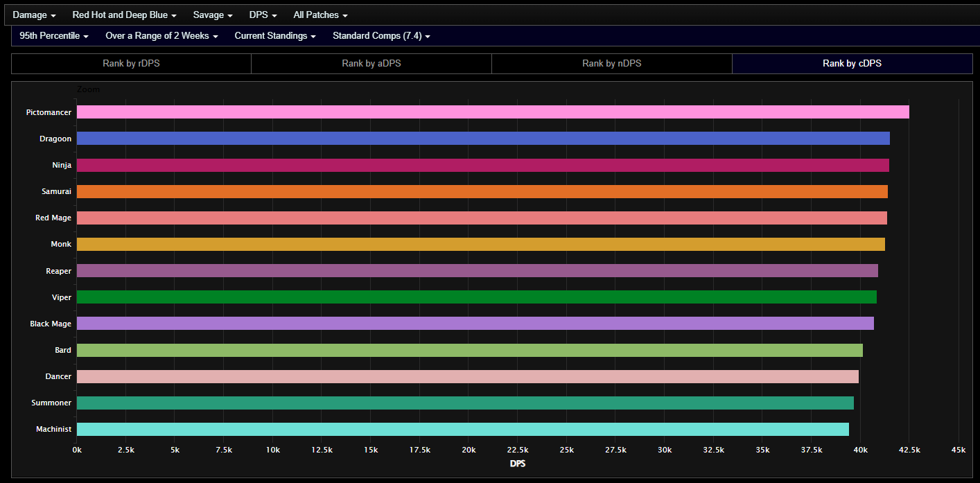Screen dimensions: 980x483
Task: Click the pale pink Dancer bar
Action: coord(468,376)
